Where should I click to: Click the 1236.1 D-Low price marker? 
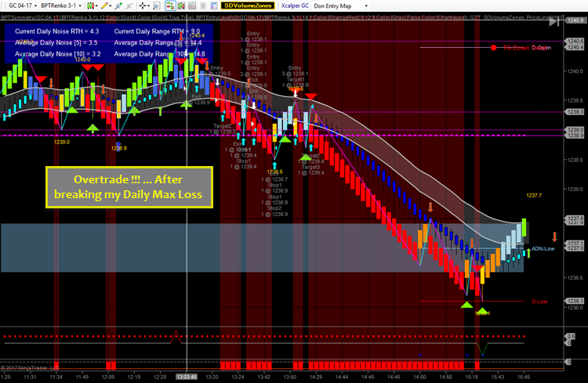pyautogui.click(x=575, y=301)
